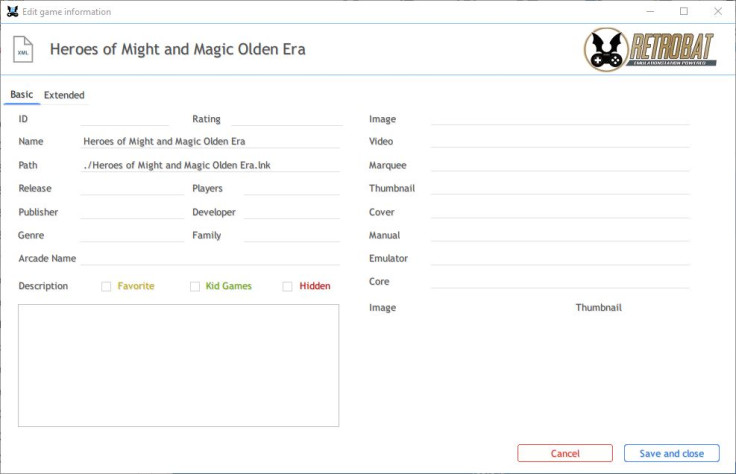Image resolution: width=736 pixels, height=474 pixels.
Task: Click the XML file icon beside the title
Action: click(x=23, y=49)
